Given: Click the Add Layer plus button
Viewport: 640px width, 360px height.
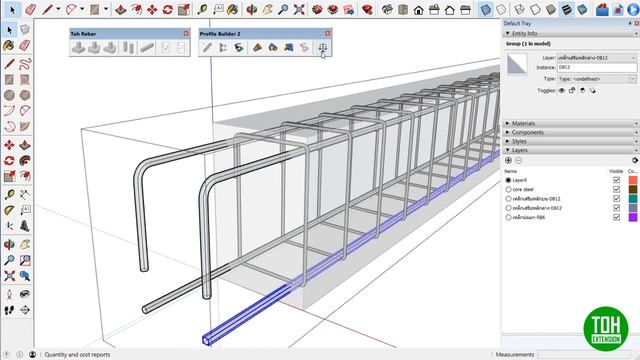Looking at the screenshot, I should tap(508, 160).
